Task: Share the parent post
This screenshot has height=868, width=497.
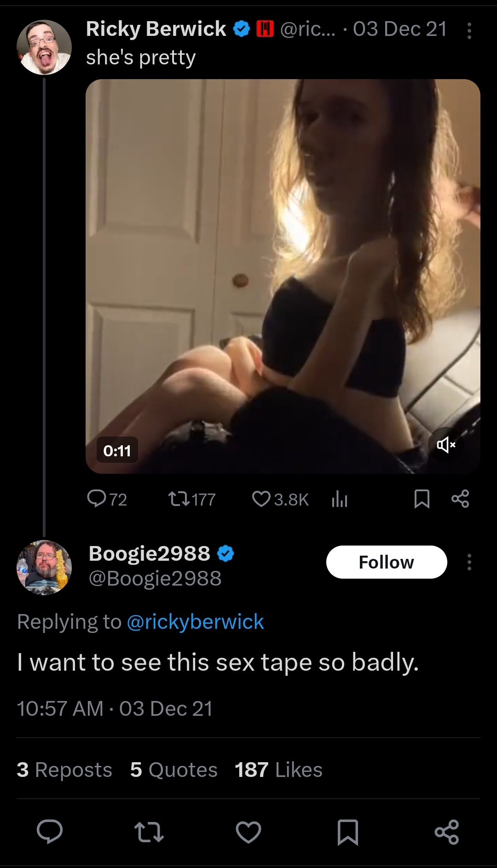Action: coord(460,499)
